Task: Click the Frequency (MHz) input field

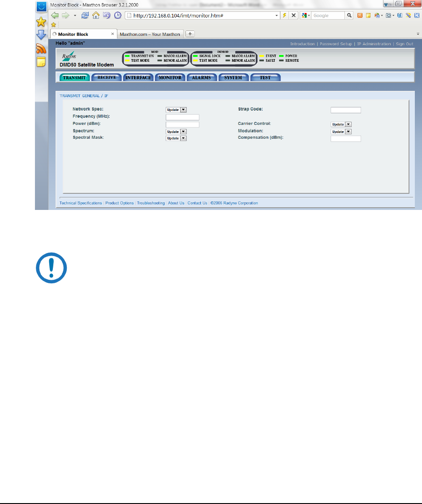Action: tap(182, 117)
